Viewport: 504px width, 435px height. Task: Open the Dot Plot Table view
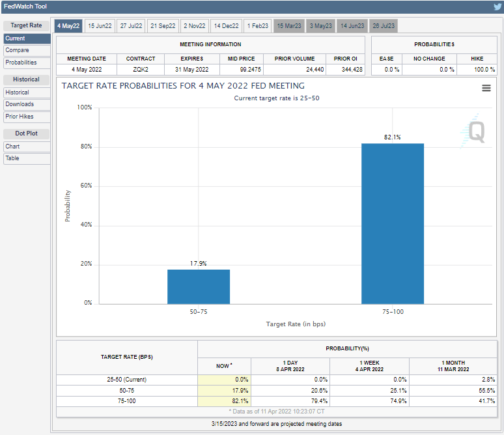point(26,158)
